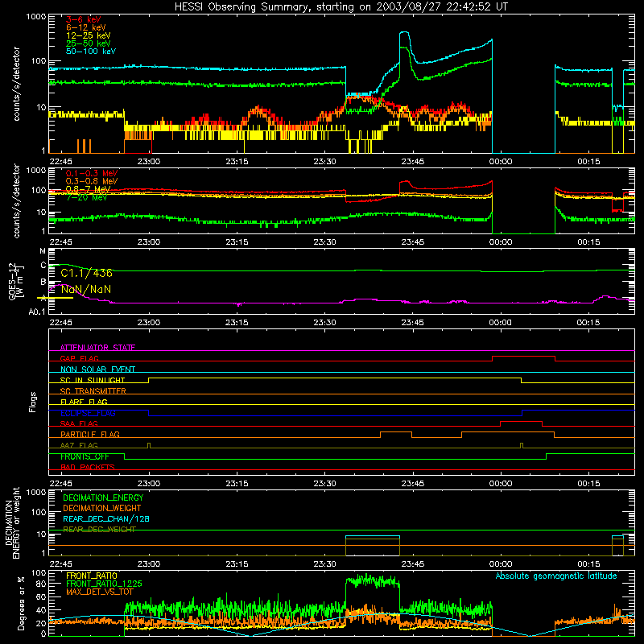The image size is (644, 644).
Task: Click the first raised PARTICLE_FLAG segment near 23:42
Action: coord(396,432)
